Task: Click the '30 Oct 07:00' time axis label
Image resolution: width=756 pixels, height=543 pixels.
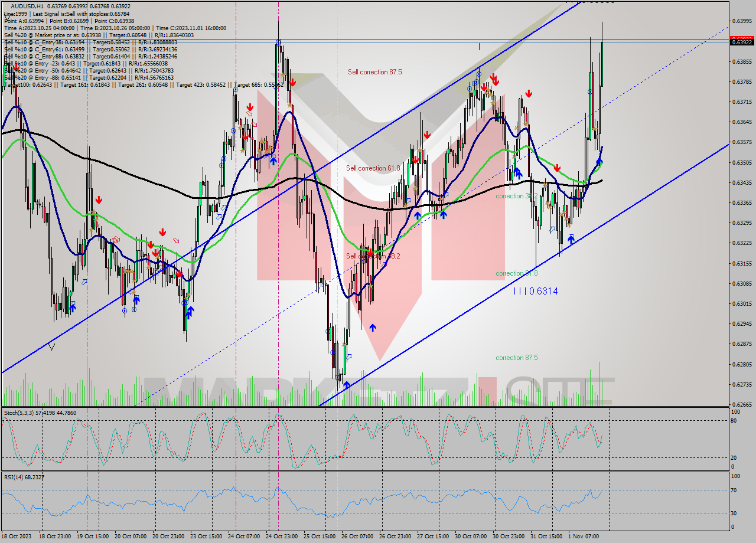Action: [471, 537]
